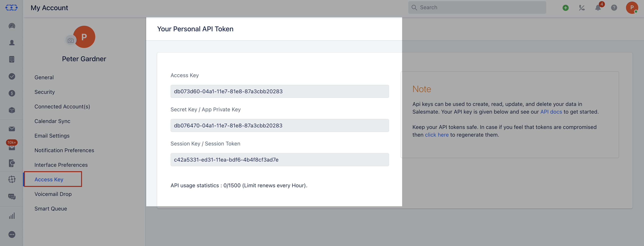Open the Deals dollar icon in sidebar

click(12, 93)
